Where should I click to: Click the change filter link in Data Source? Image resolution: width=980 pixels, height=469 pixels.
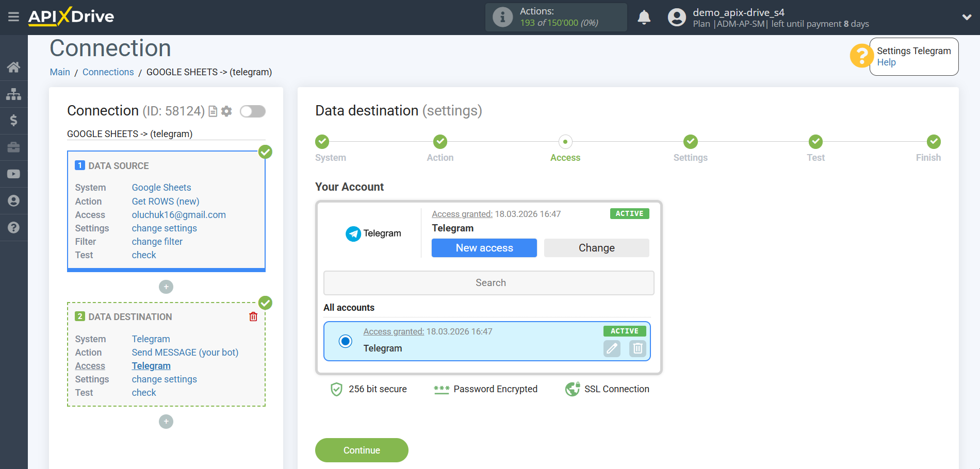pos(157,241)
